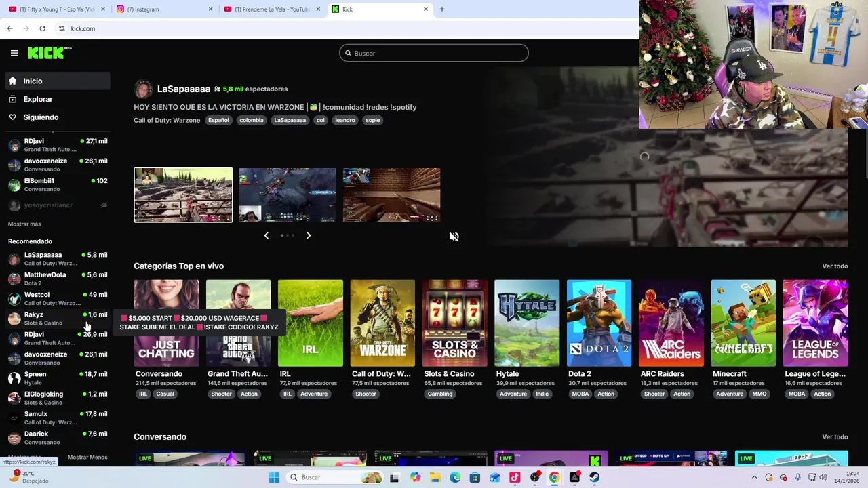Open Microsoft Edge from taskbar
868x488 pixels.
pyautogui.click(x=455, y=477)
